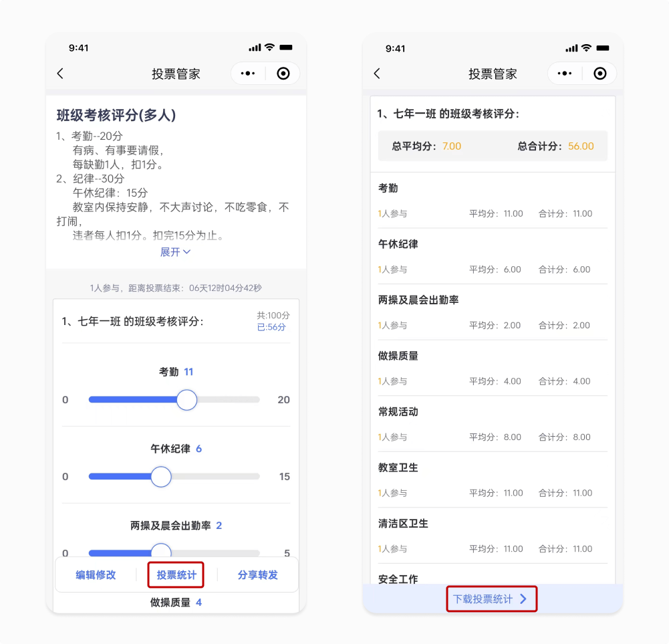Select the 分享转发 option

[258, 575]
